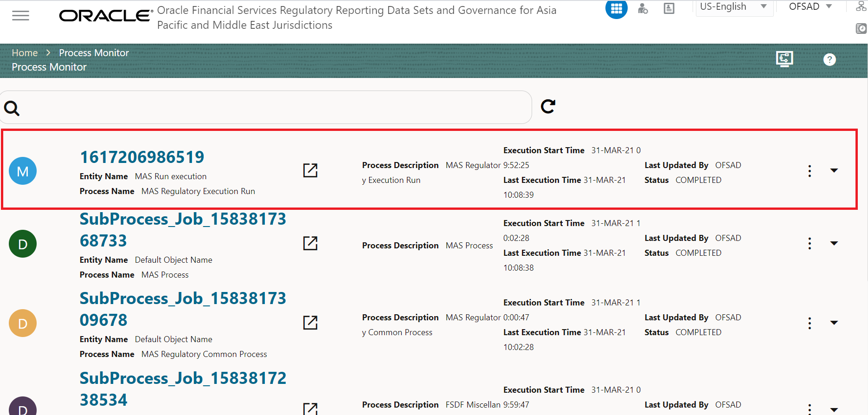868x415 pixels.
Task: Click the green D avatar for MAS Process
Action: (x=23, y=244)
